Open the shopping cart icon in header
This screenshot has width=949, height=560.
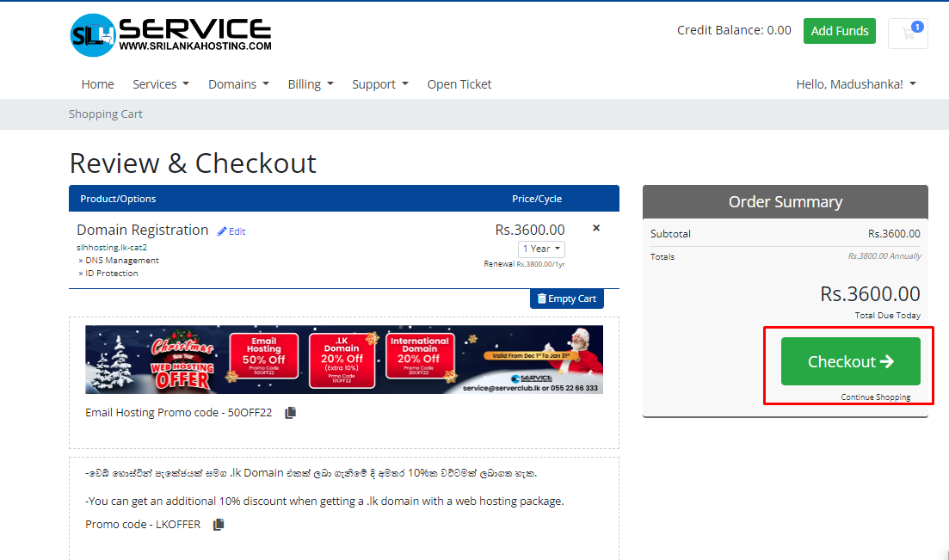coord(908,34)
